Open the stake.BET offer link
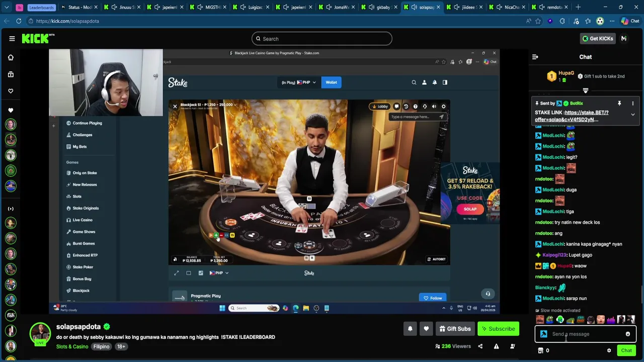The image size is (644, 362). pos(572,116)
